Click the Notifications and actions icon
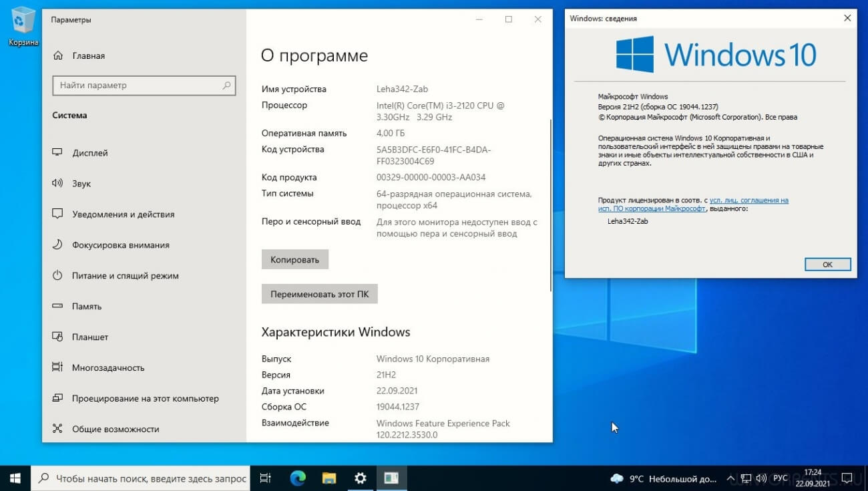Image resolution: width=868 pixels, height=491 pixels. pyautogui.click(x=57, y=214)
